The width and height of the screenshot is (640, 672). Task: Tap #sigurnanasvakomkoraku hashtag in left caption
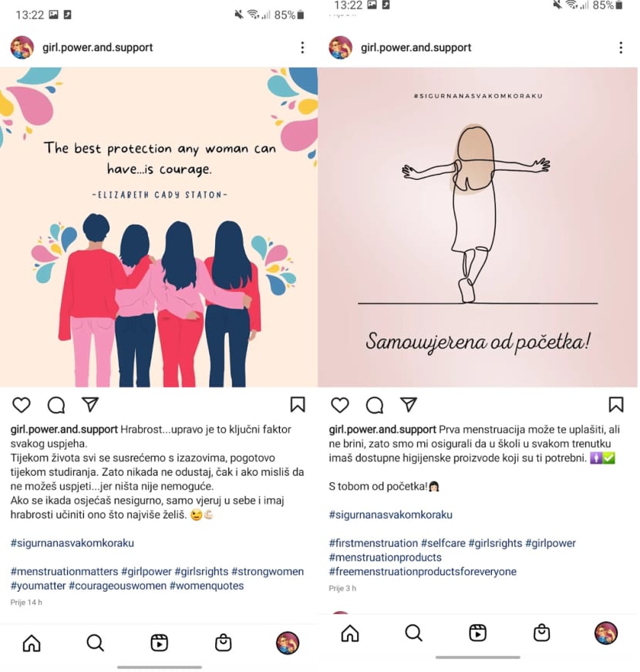tap(72, 543)
